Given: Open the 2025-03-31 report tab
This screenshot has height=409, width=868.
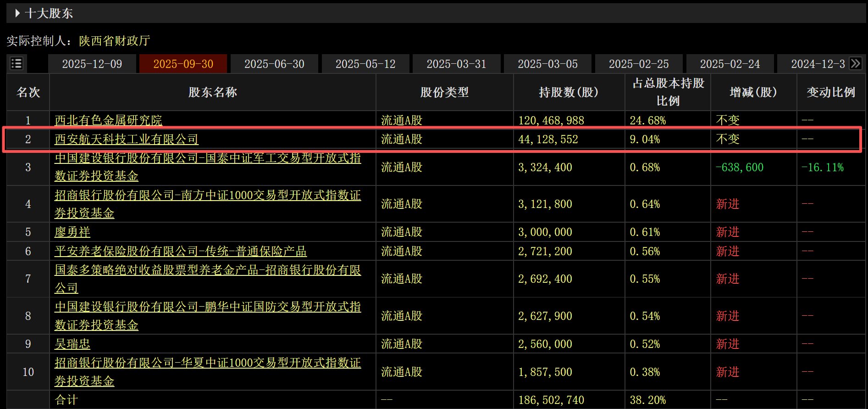Looking at the screenshot, I should coord(456,64).
